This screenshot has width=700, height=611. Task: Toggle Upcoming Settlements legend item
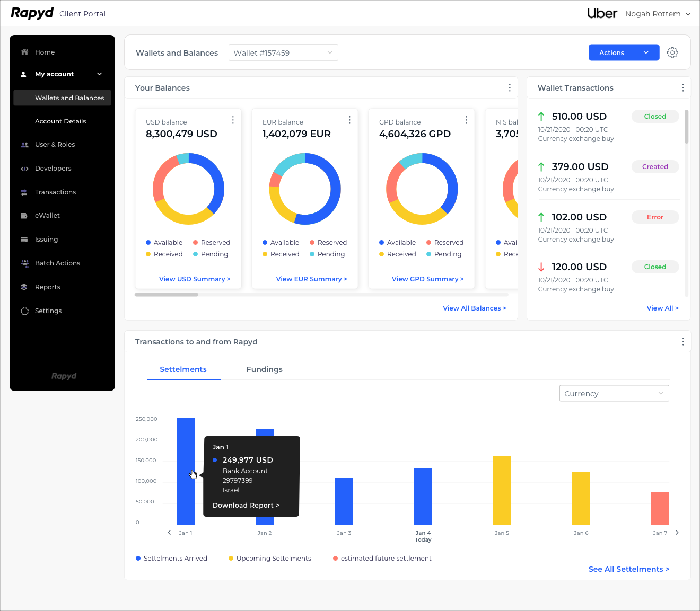pyautogui.click(x=269, y=559)
